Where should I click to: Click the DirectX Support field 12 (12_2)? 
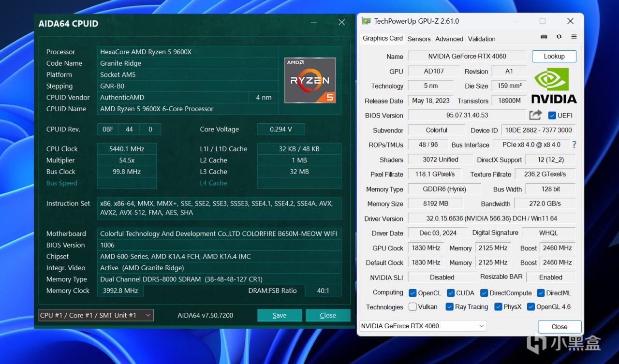[x=551, y=160]
